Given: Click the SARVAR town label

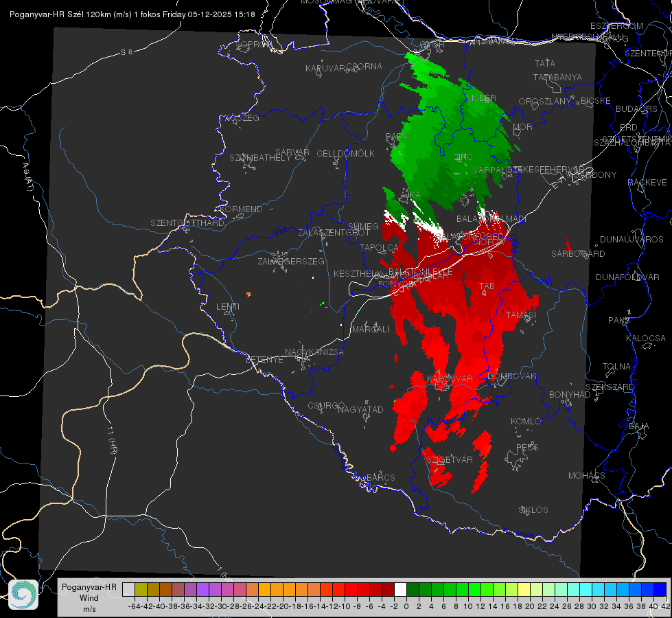Looking at the screenshot, I should (x=292, y=152).
